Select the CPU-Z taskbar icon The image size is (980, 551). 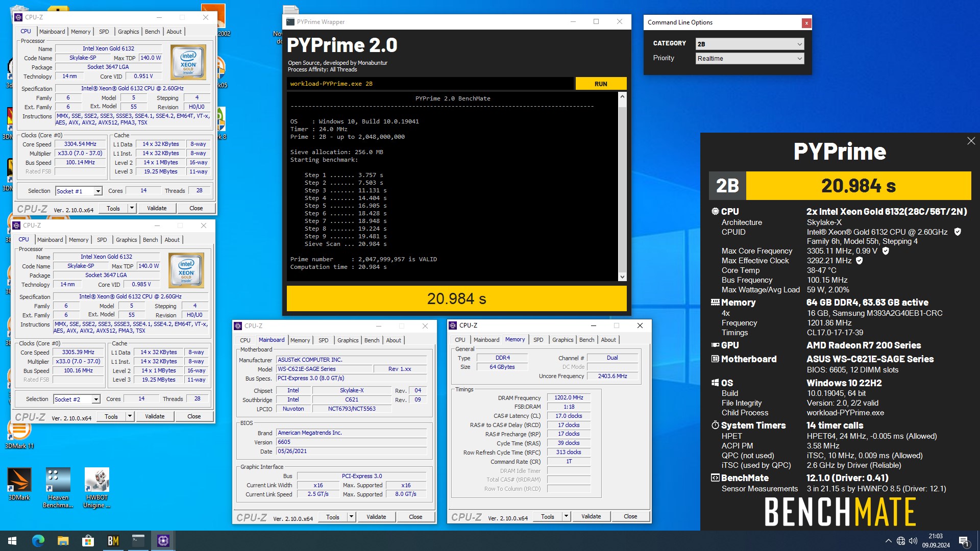point(163,541)
